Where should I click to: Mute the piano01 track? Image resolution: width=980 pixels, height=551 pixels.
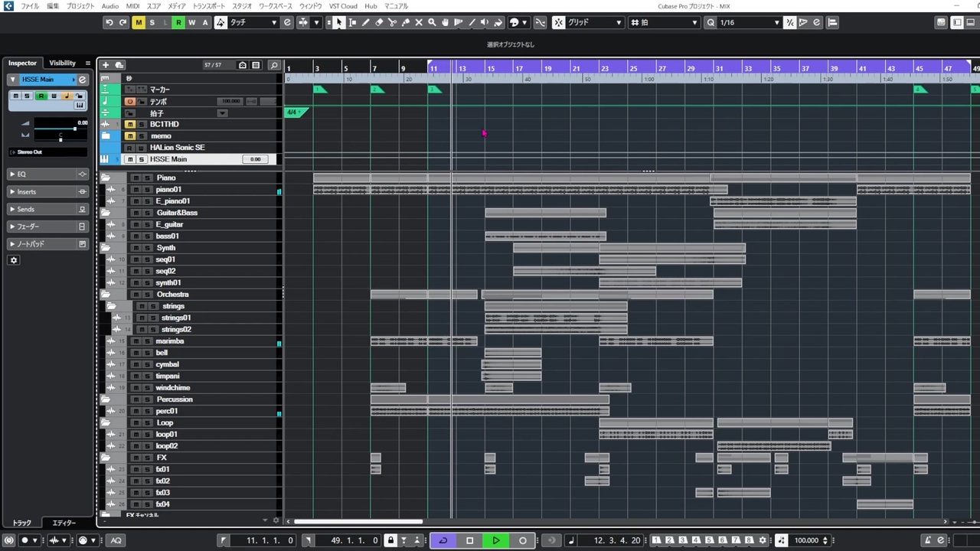pos(136,190)
